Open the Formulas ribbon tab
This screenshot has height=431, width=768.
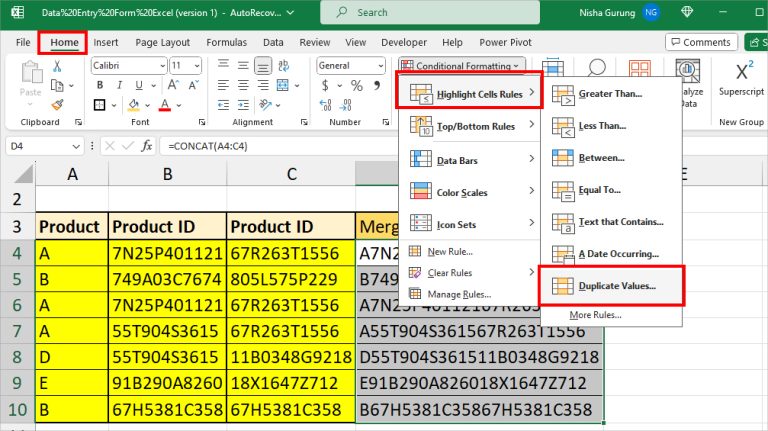226,43
